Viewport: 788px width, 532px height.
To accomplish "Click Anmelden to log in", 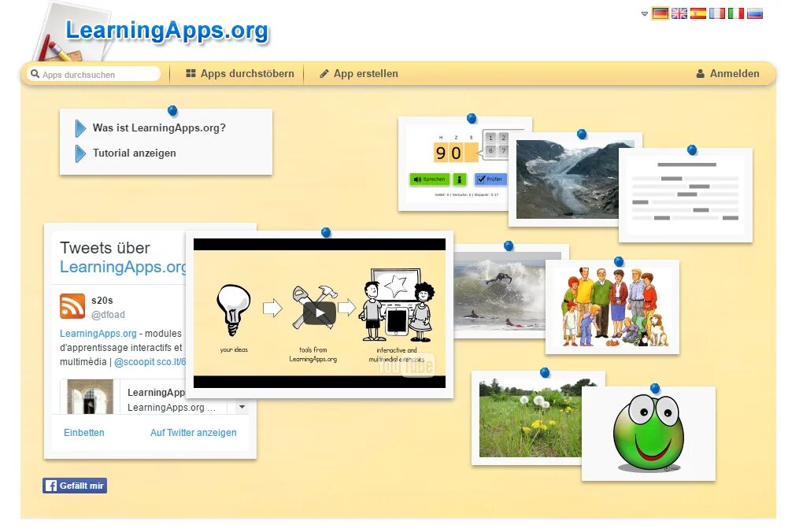I will click(x=727, y=74).
